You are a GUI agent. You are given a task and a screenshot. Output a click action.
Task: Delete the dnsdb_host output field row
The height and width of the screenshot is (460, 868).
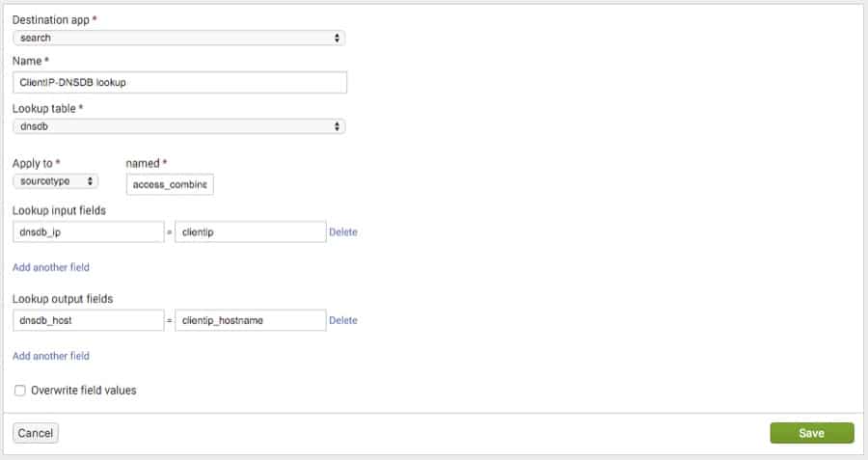343,320
